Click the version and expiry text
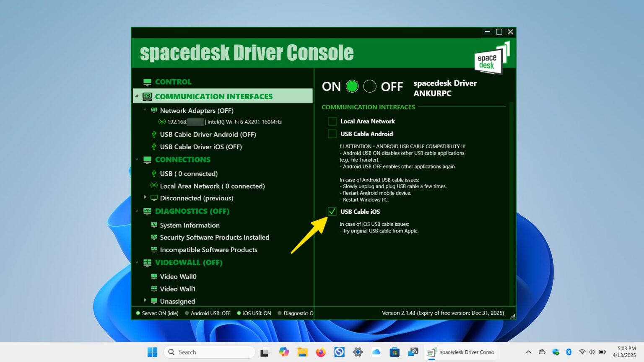Viewport: 644px width, 362px height. (x=443, y=313)
